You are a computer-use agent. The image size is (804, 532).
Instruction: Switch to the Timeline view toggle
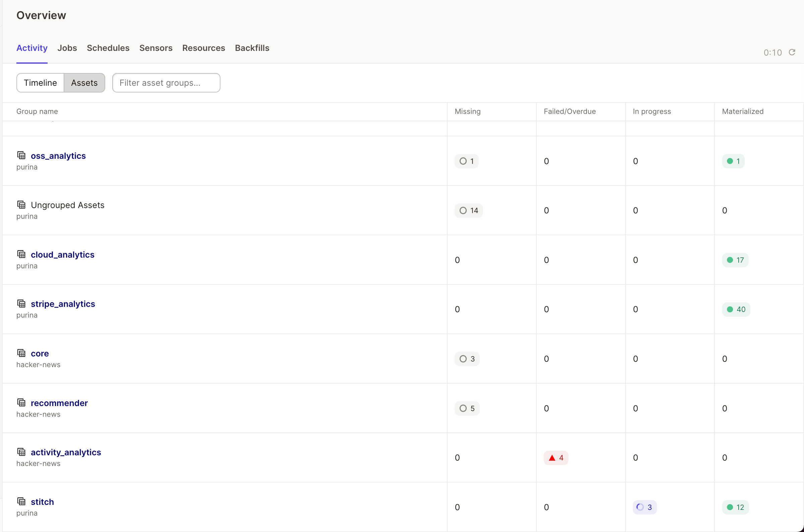pos(41,83)
